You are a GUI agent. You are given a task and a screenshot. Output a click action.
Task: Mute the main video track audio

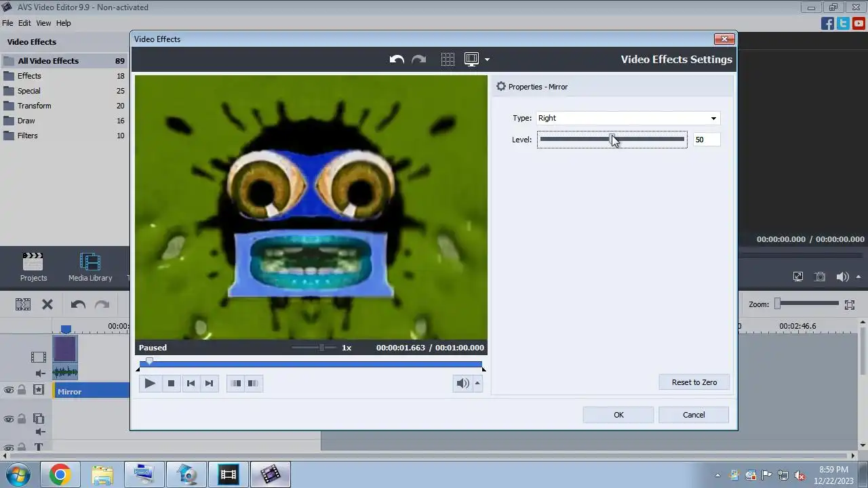(40, 373)
